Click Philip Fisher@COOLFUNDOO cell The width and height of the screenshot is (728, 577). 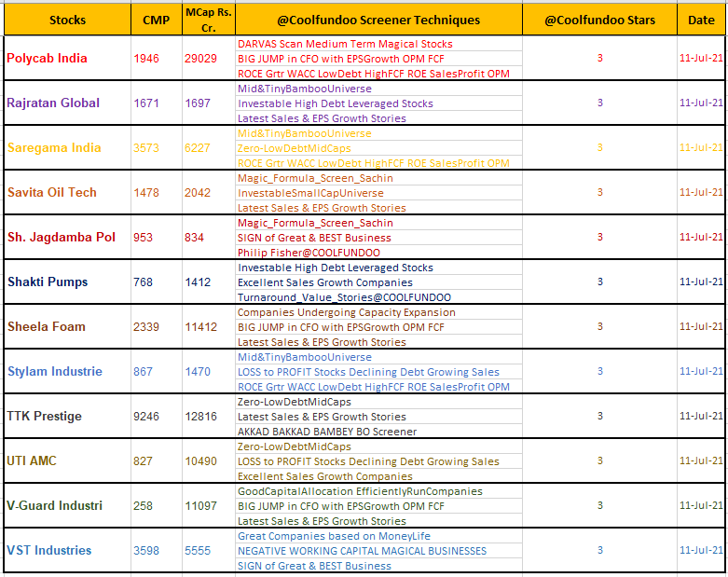click(378, 253)
